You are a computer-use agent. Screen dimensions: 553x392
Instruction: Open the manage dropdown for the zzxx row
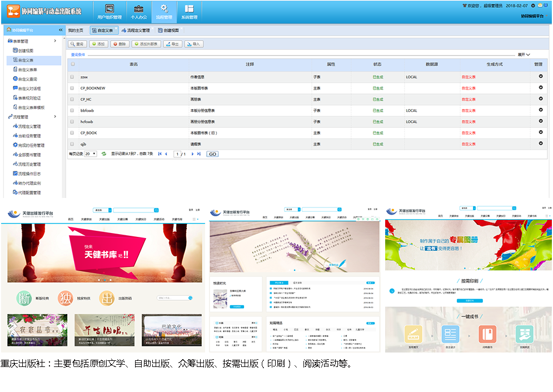pos(540,76)
